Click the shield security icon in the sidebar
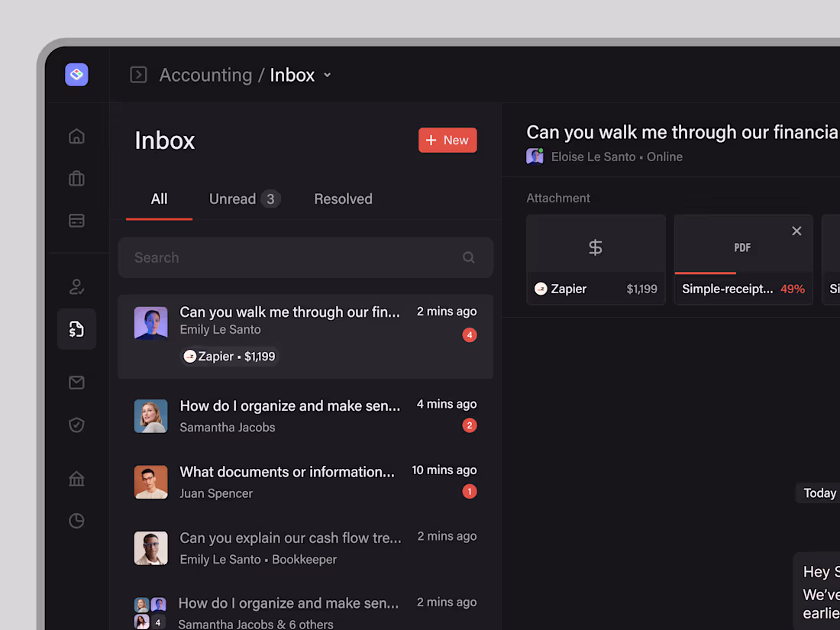 click(x=76, y=425)
